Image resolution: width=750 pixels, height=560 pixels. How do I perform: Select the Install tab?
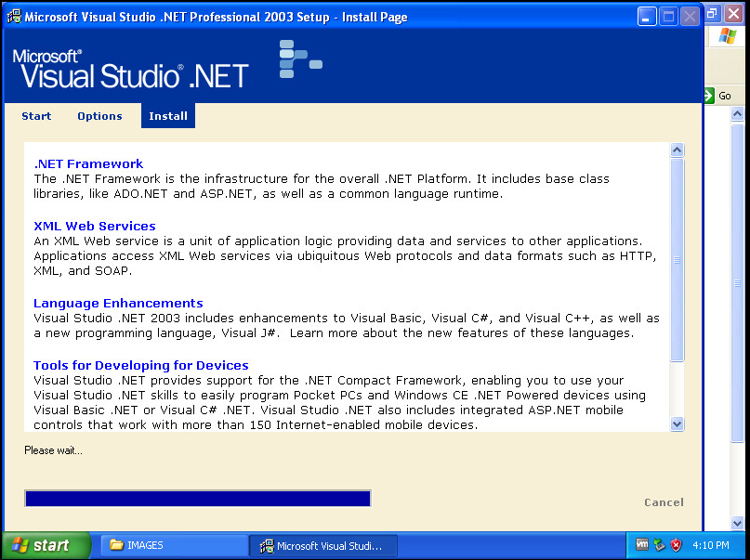click(x=168, y=116)
